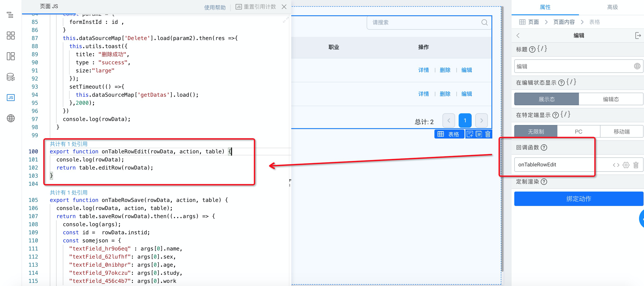The image size is (644, 286).
Task: Select the JS panel sidebar icon
Action: click(x=11, y=97)
